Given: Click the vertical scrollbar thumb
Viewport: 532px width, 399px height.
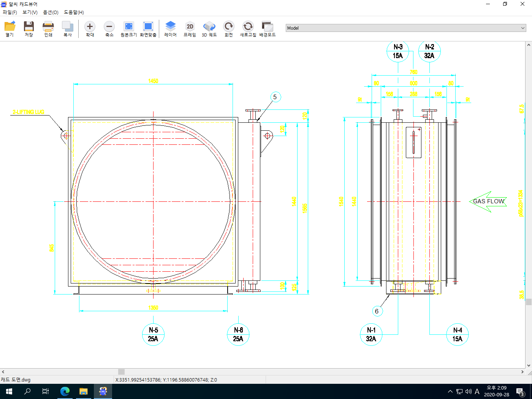Looking at the screenshot, I should click(529, 302).
